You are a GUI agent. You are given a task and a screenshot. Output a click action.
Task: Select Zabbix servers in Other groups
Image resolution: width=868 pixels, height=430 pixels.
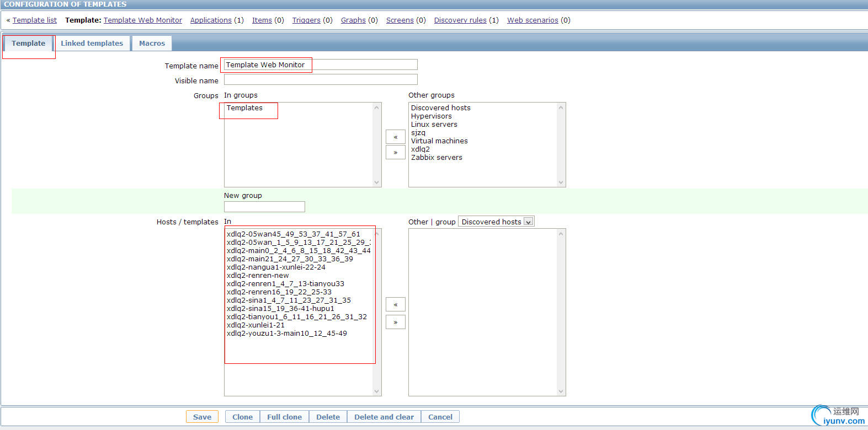[x=436, y=158]
